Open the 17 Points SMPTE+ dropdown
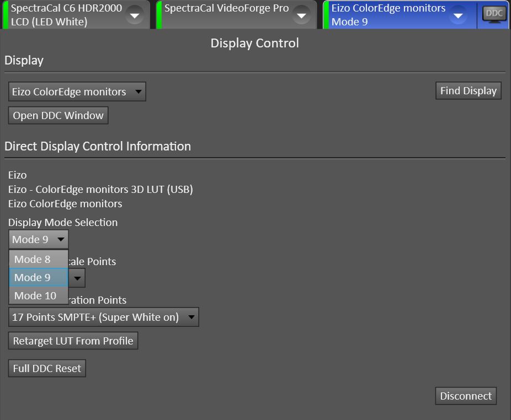The image size is (511, 420). pos(104,317)
